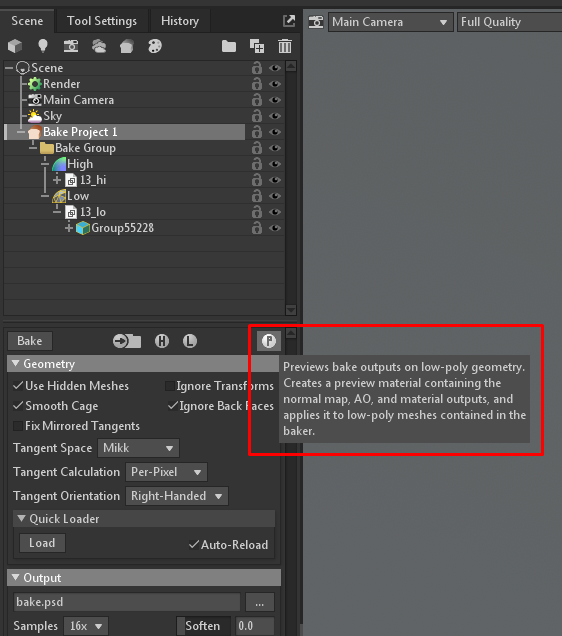Open the Tool Settings tab
Viewport: 562px width, 636px height.
102,21
